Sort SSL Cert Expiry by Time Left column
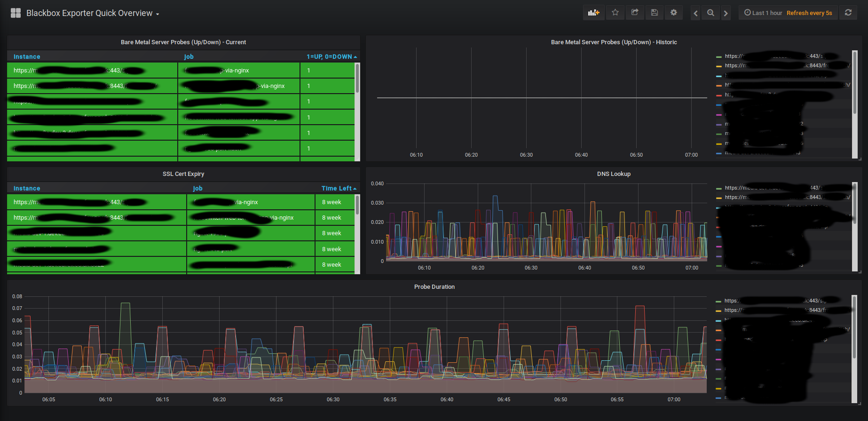This screenshot has height=421, width=868. pyautogui.click(x=339, y=189)
